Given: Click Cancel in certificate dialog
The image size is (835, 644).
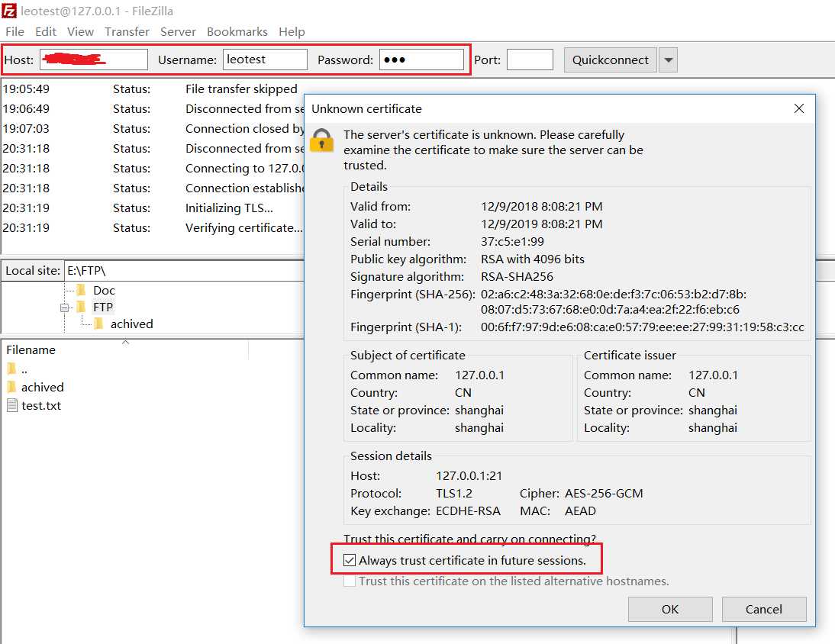Looking at the screenshot, I should pos(764,609).
